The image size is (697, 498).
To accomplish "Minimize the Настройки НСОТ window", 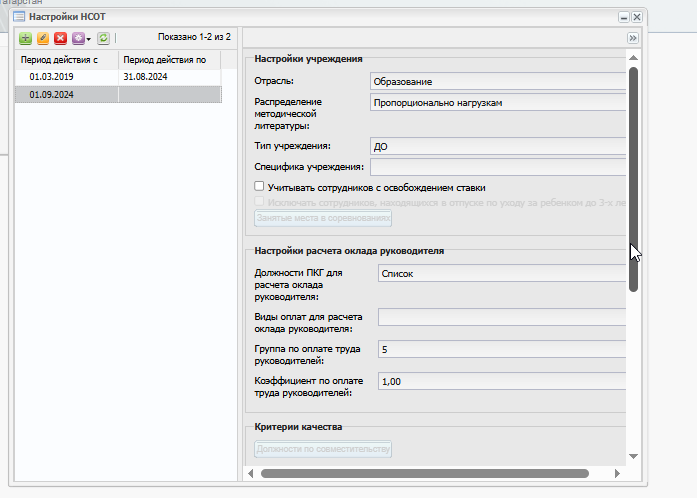I will pos(624,17).
